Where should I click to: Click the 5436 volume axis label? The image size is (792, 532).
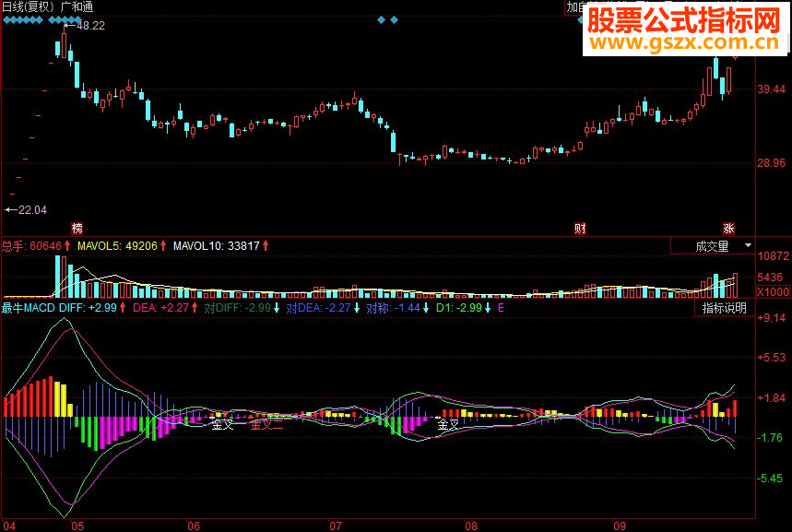(770, 278)
